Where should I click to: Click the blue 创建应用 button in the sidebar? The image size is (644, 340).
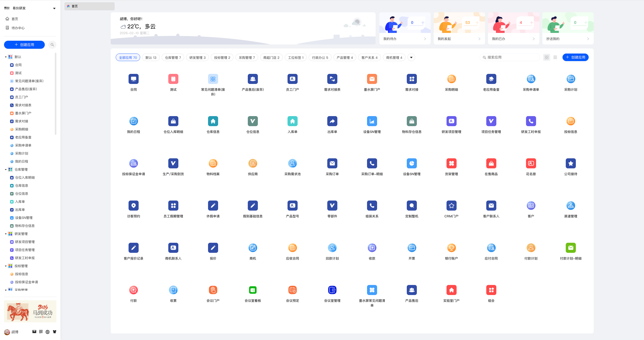click(x=24, y=45)
